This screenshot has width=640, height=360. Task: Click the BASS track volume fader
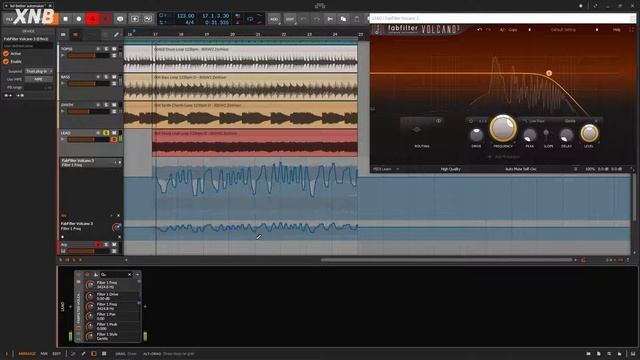[x=88, y=83]
